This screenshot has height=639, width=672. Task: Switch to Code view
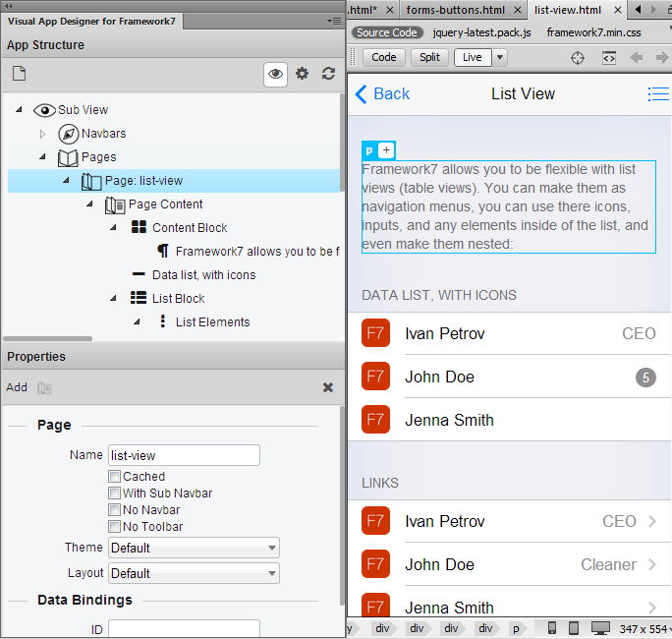tap(383, 57)
